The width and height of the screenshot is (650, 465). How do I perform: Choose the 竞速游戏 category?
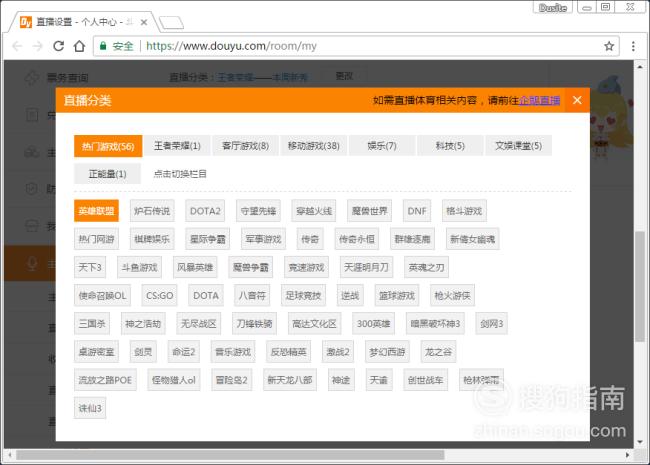[x=306, y=267]
